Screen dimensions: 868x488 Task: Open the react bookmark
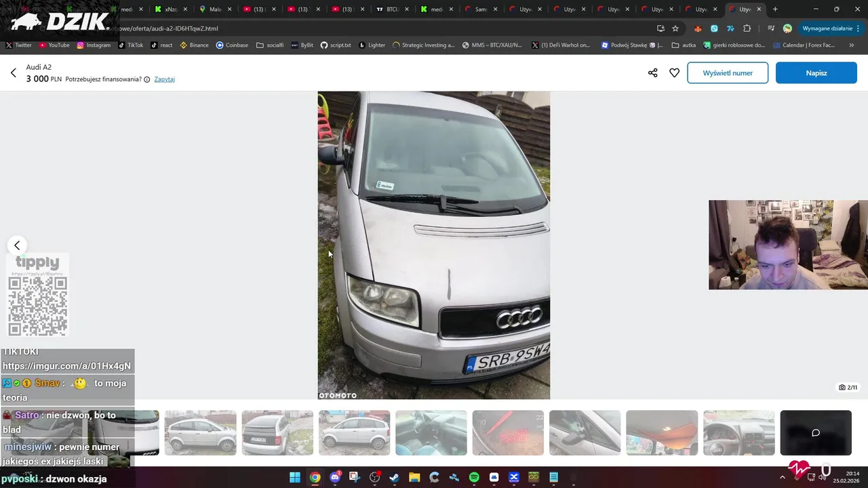click(x=161, y=45)
